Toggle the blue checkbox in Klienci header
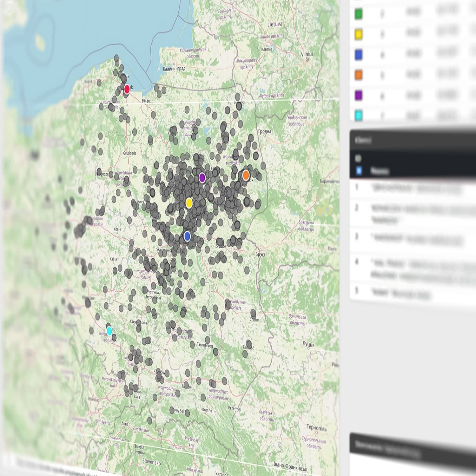Viewport: 476px width, 476px height. pos(359,171)
